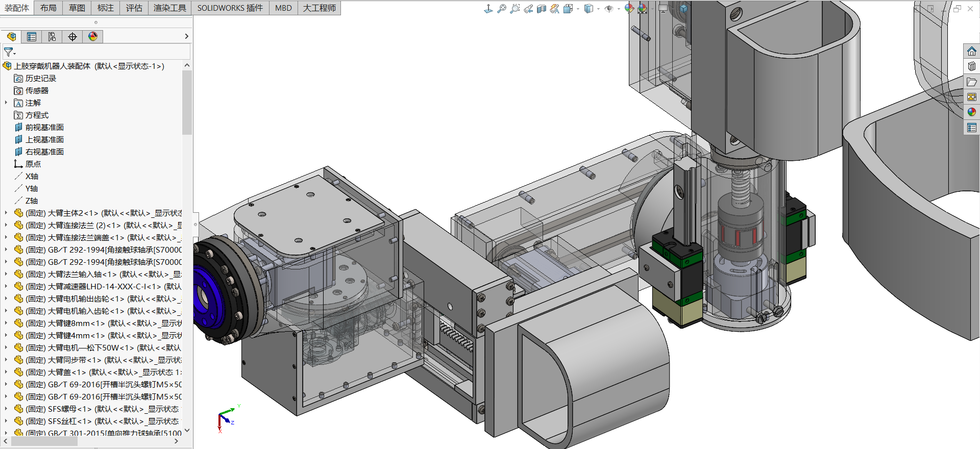Expand 大臂连接法兰 (2)<1> component
This screenshot has width=980, height=449.
[6, 225]
